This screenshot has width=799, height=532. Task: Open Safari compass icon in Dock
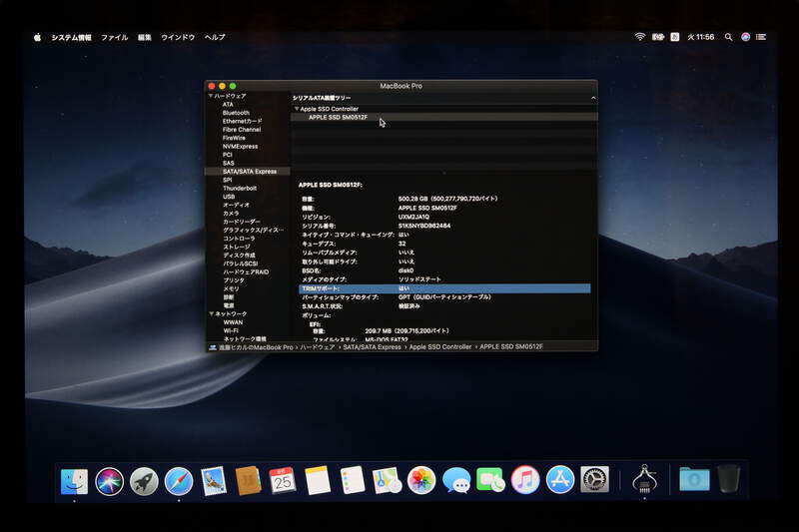179,480
